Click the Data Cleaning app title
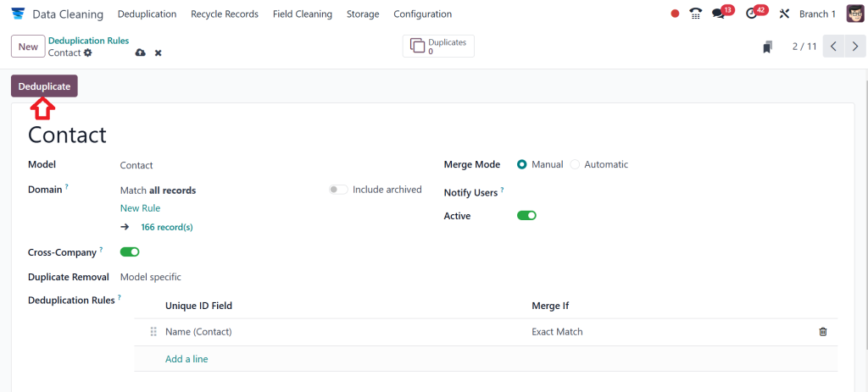This screenshot has width=868, height=392. pos(68,14)
